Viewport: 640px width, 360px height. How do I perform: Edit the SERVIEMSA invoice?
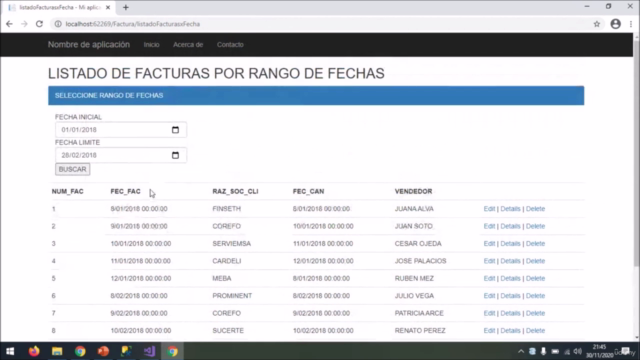[489, 244]
